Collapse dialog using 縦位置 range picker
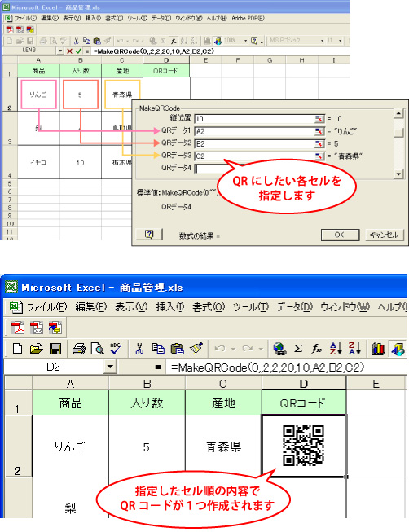Screen dimensions: 409x532 (319, 119)
